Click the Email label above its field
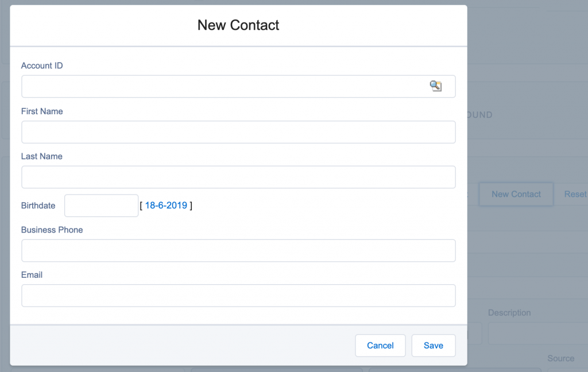This screenshot has height=372, width=588. tap(32, 274)
